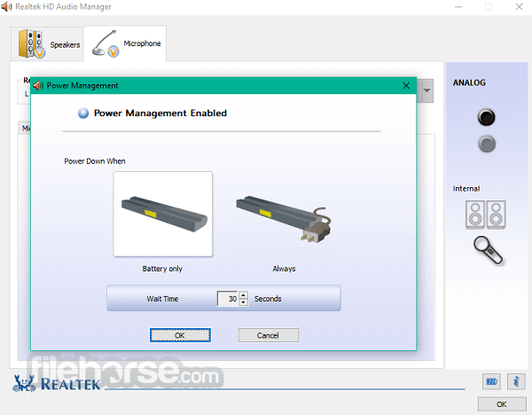Select the internal speakers device icon
Image resolution: width=532 pixels, height=415 pixels.
point(486,215)
